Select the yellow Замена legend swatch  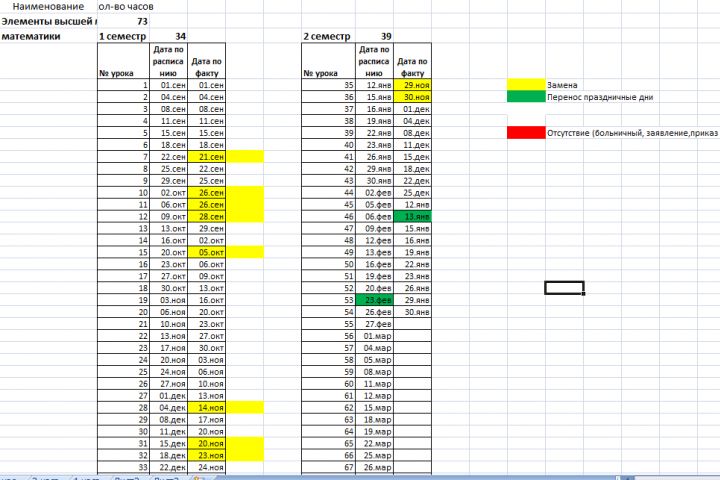point(526,85)
